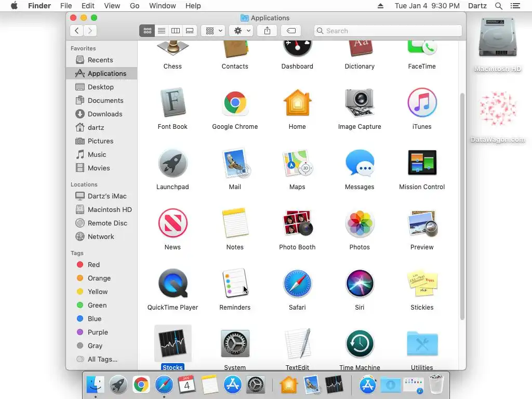Open iTunes from the Applications list

pos(422,103)
